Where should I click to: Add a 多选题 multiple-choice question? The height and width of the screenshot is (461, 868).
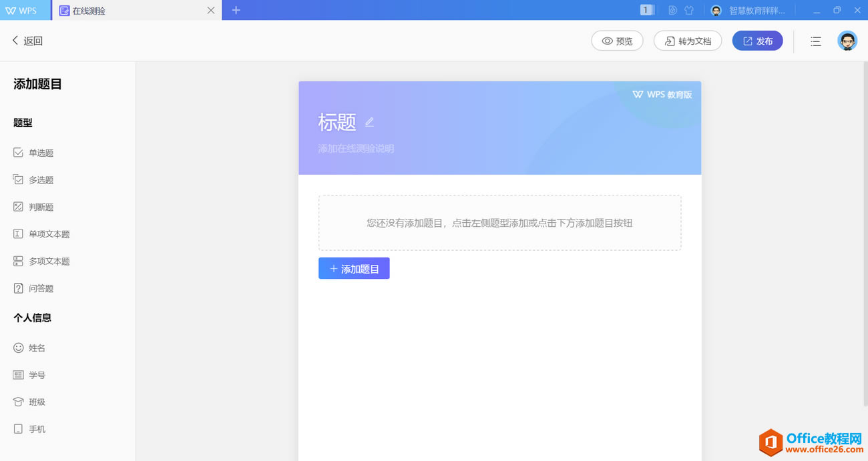(x=40, y=180)
